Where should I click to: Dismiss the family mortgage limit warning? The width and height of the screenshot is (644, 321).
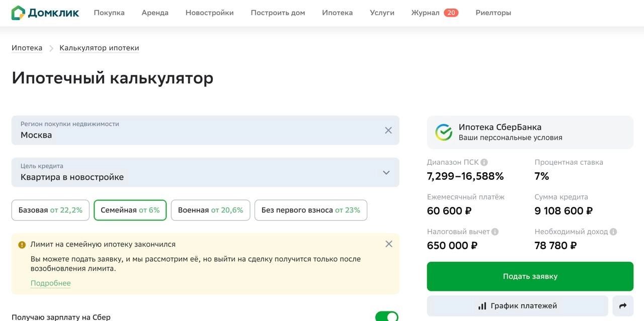[x=389, y=244]
